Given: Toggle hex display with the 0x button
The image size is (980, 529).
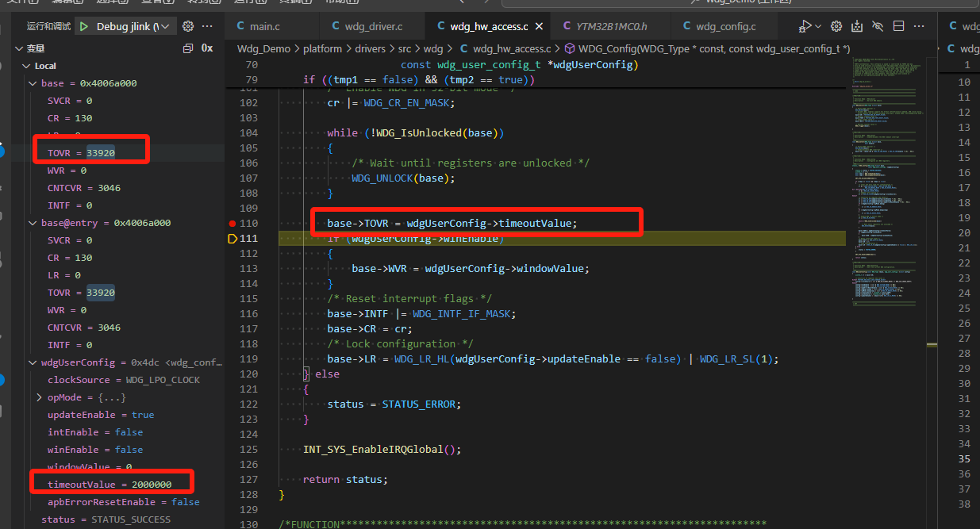Looking at the screenshot, I should pos(207,48).
